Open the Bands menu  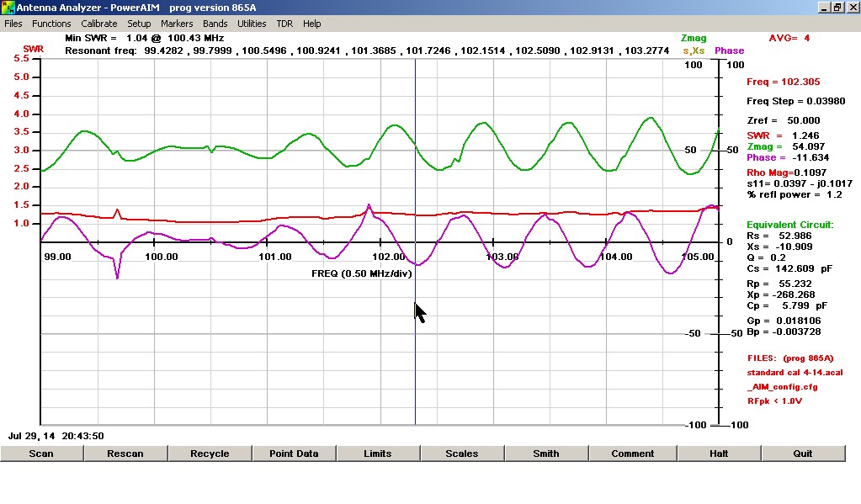click(x=215, y=24)
